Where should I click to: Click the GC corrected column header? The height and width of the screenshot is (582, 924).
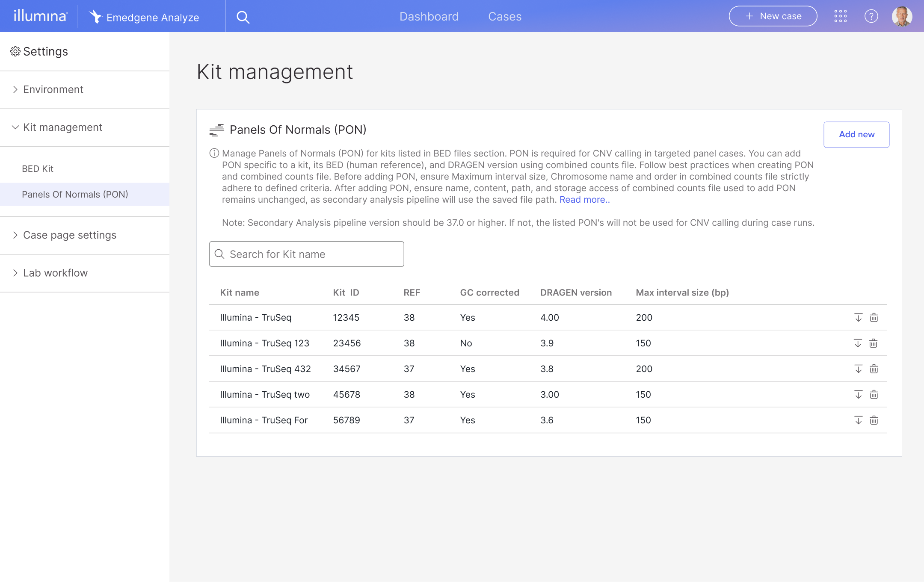(489, 292)
